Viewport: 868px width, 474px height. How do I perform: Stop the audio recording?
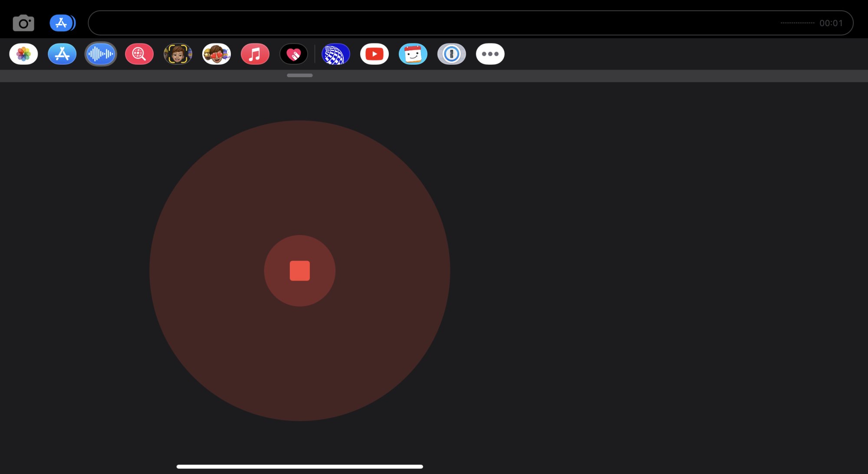pos(299,271)
